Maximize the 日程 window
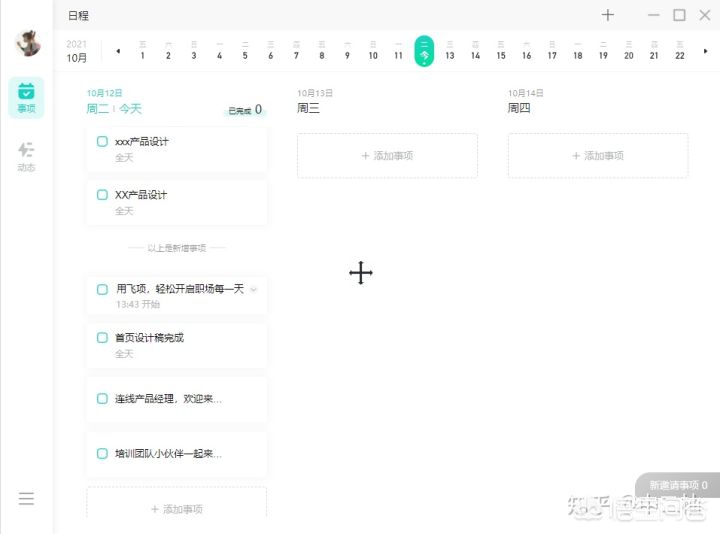Image resolution: width=720 pixels, height=534 pixels. (x=679, y=15)
